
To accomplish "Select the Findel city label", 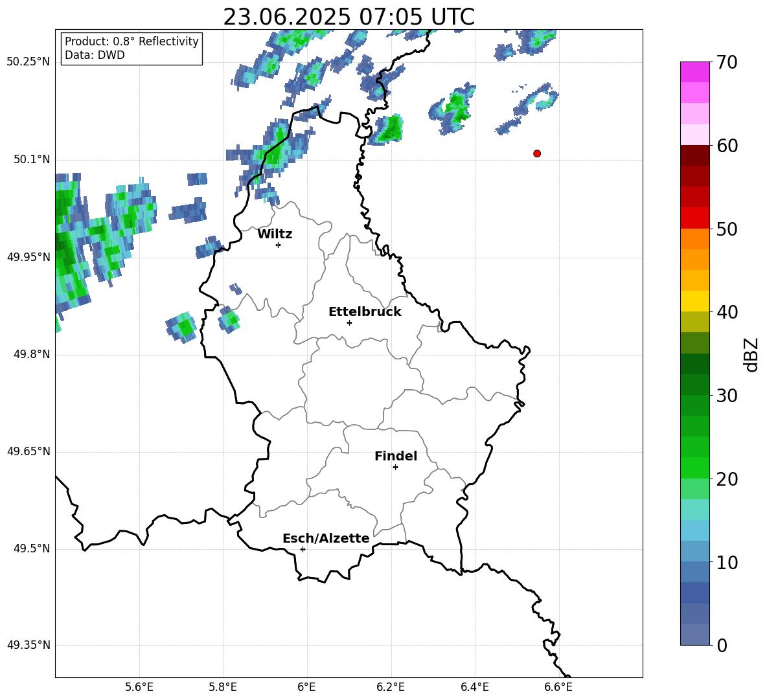I will 396,456.
